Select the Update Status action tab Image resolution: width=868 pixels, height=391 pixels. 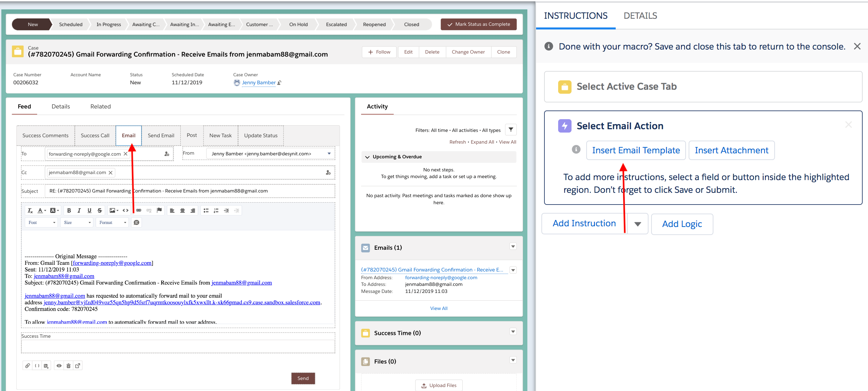(x=261, y=136)
